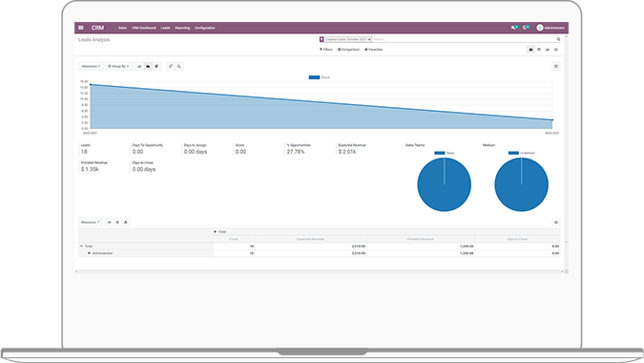
Task: Select the Days To Opportunity aggregate
Action: pos(148,149)
